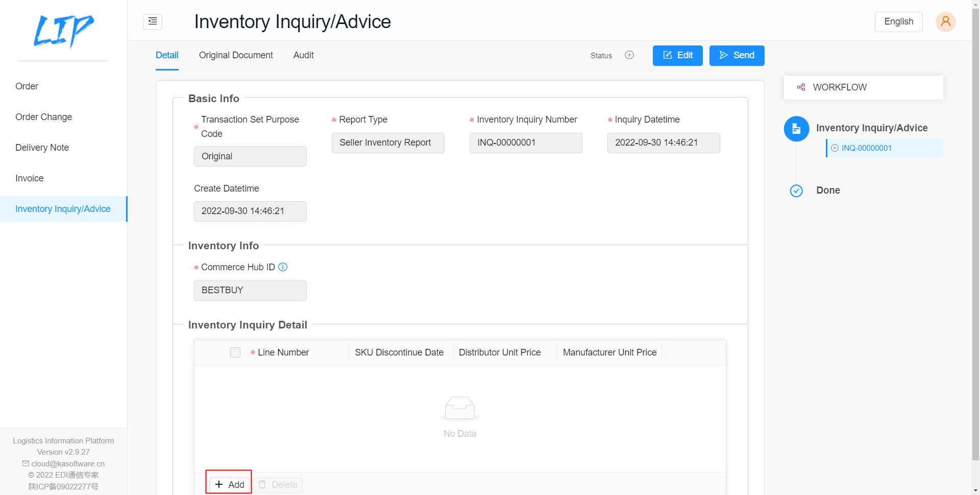Click the Add button below the table

(x=229, y=484)
